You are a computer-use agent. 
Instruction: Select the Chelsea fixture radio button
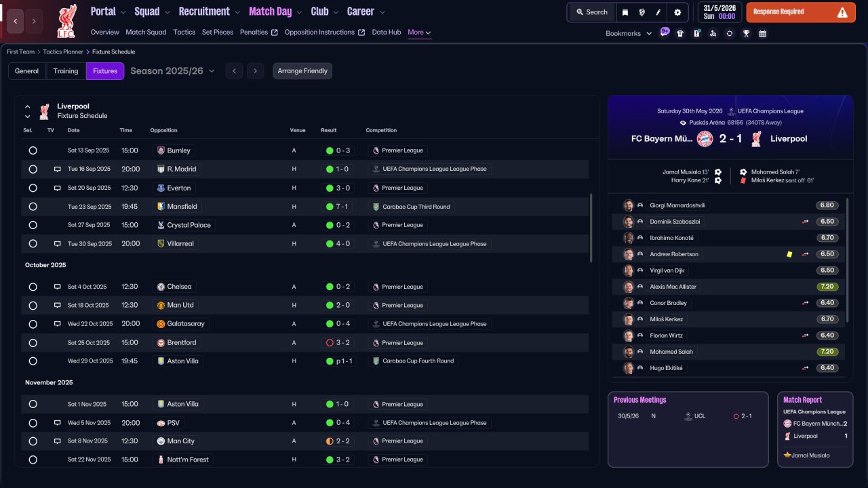click(33, 287)
